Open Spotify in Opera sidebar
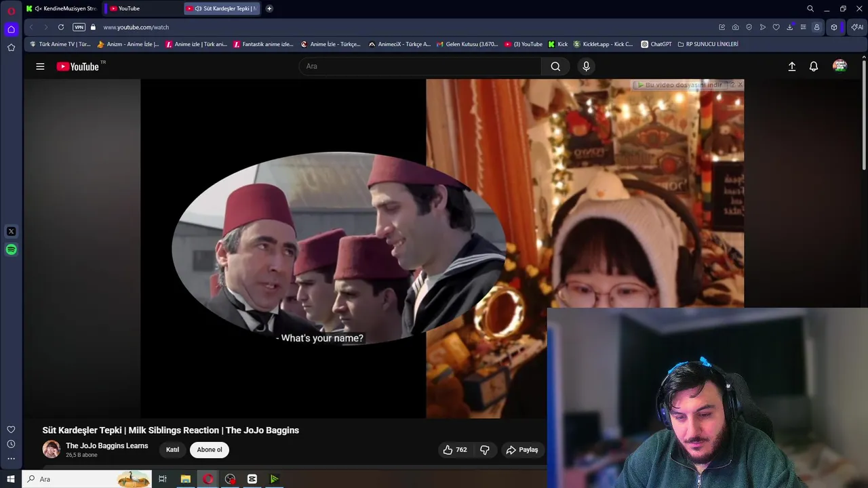This screenshot has height=488, width=868. tap(11, 250)
